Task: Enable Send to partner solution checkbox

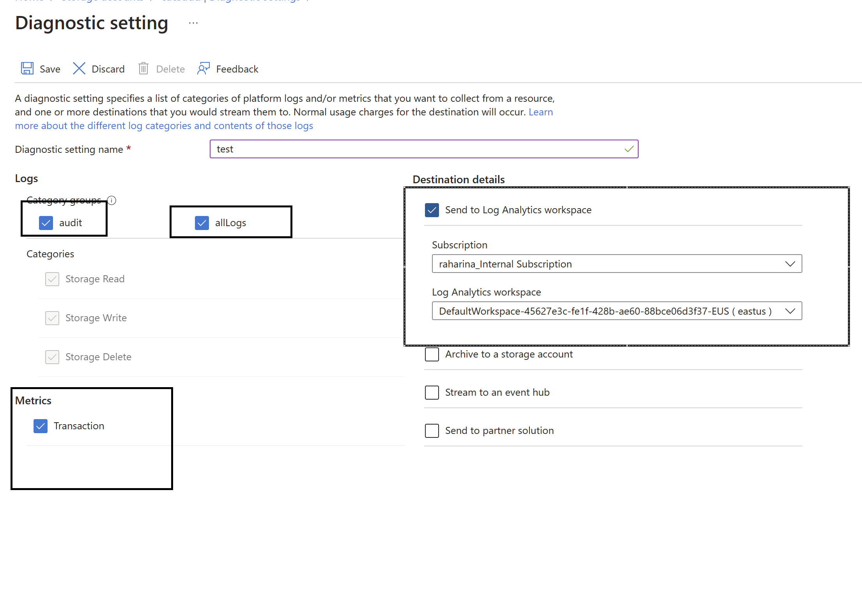Action: pos(432,431)
